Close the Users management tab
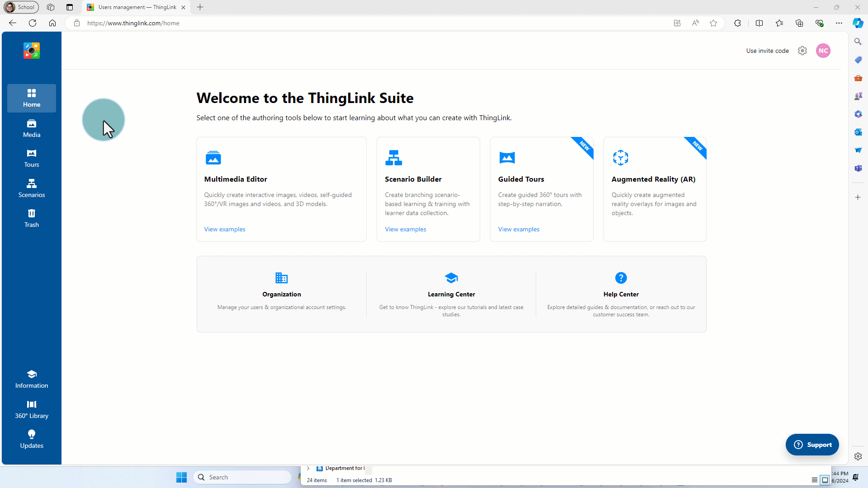This screenshot has width=868, height=488. [183, 7]
